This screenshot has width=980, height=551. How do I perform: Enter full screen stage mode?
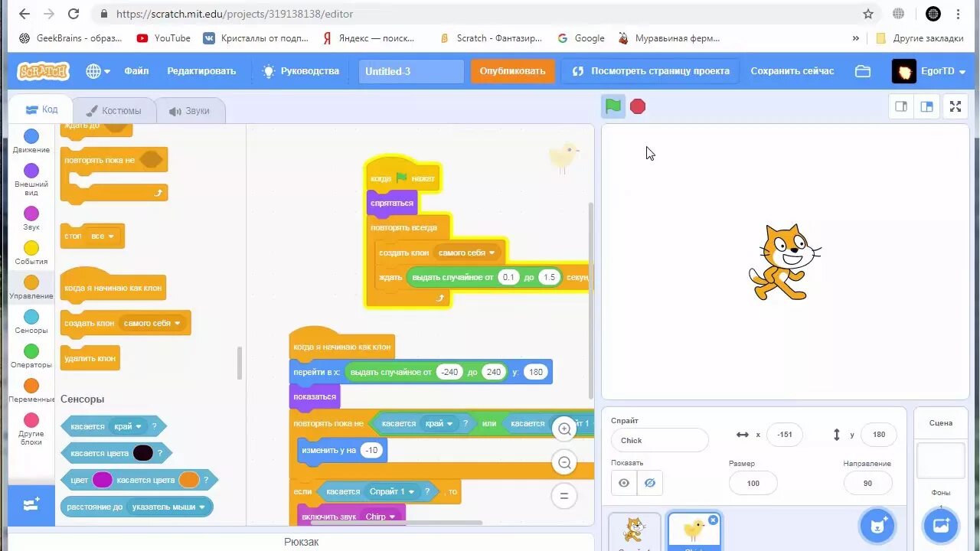pyautogui.click(x=955, y=106)
